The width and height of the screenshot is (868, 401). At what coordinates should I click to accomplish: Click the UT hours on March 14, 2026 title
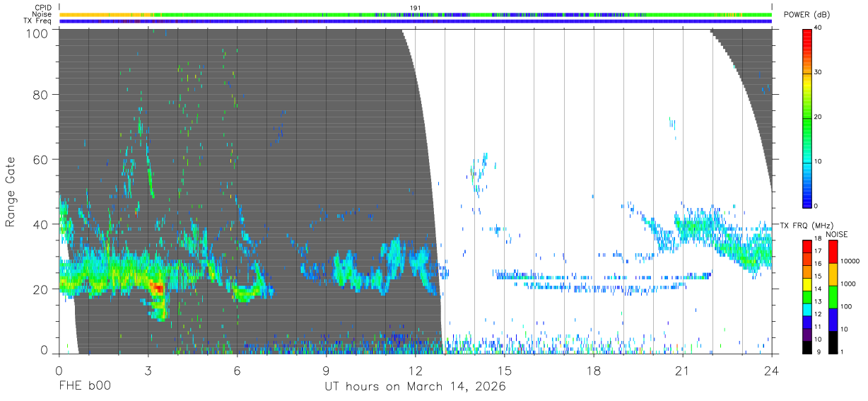[x=415, y=388]
